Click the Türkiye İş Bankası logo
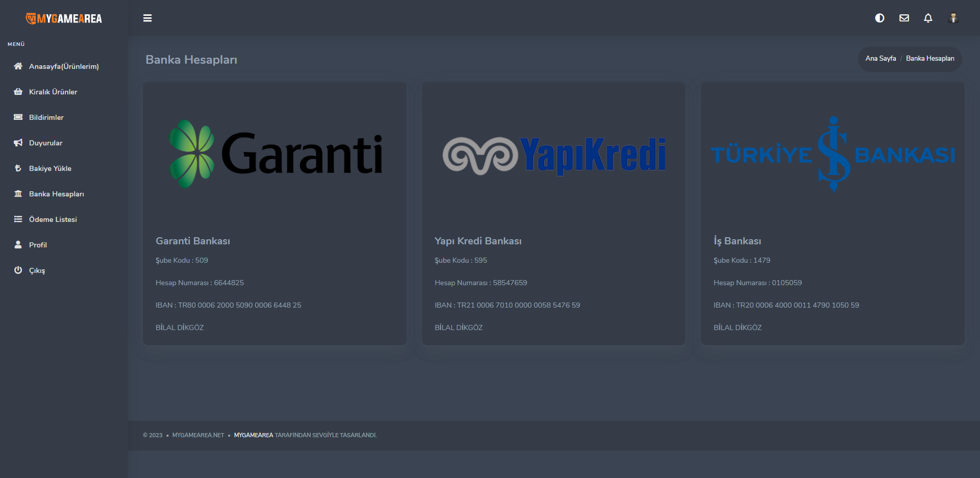980x478 pixels. 832,154
